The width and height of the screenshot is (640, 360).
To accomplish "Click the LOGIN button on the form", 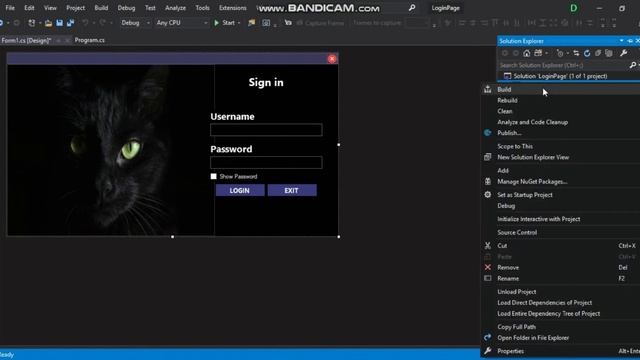I will click(x=240, y=190).
